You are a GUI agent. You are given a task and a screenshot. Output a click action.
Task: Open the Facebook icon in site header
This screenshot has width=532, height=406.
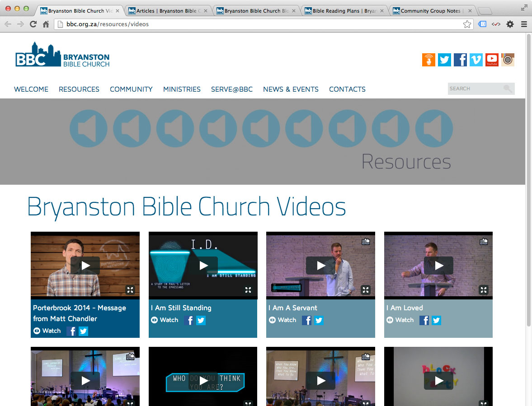pyautogui.click(x=461, y=60)
